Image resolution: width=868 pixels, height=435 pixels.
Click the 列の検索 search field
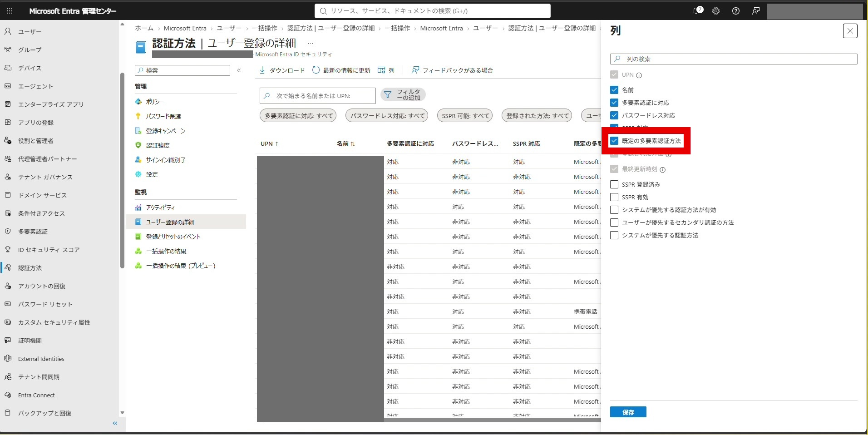click(x=734, y=59)
